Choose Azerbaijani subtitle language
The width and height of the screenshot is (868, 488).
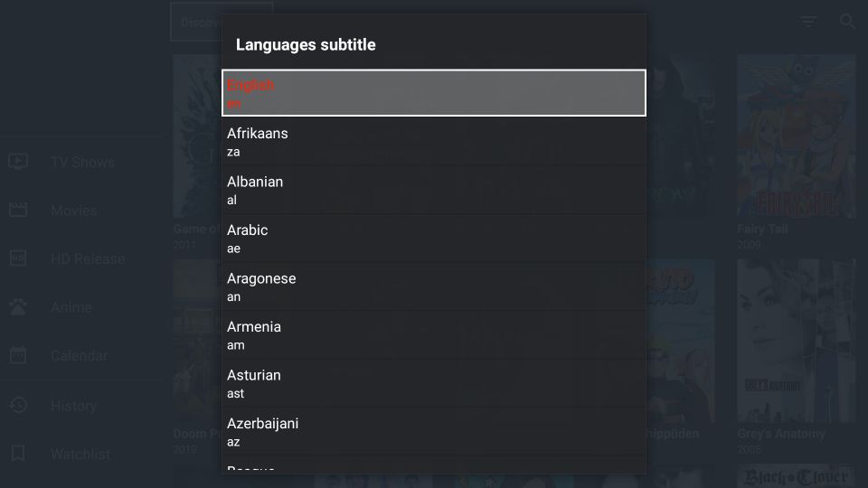click(x=433, y=432)
